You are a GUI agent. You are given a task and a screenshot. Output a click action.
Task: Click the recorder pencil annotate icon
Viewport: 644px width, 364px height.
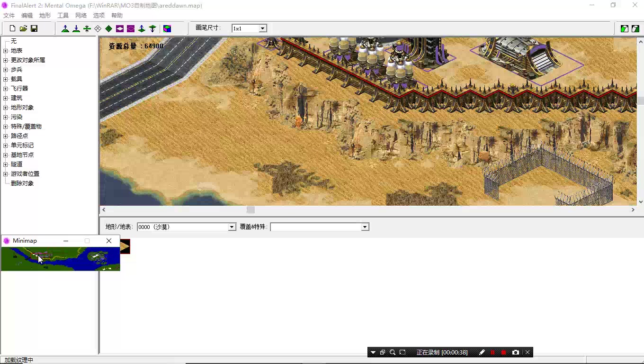(x=482, y=352)
